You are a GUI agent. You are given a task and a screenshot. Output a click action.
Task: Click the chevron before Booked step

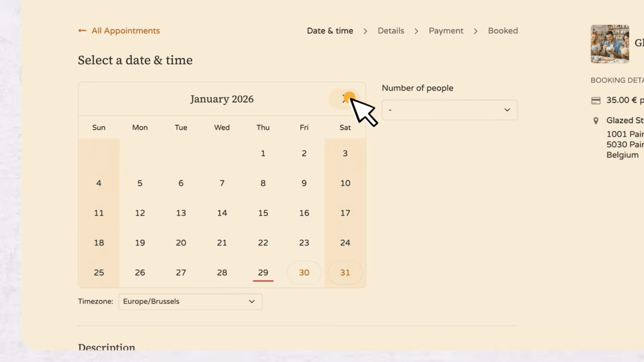pos(475,31)
